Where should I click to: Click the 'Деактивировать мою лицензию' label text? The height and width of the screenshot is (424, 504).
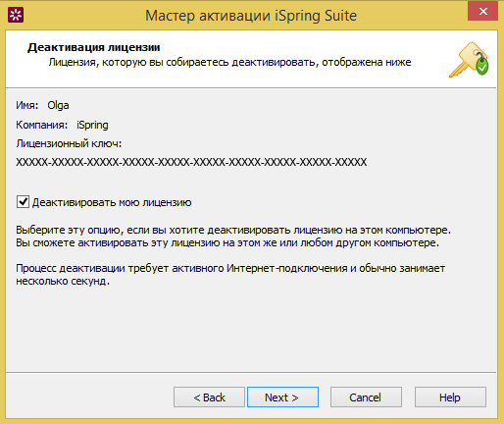(x=112, y=202)
